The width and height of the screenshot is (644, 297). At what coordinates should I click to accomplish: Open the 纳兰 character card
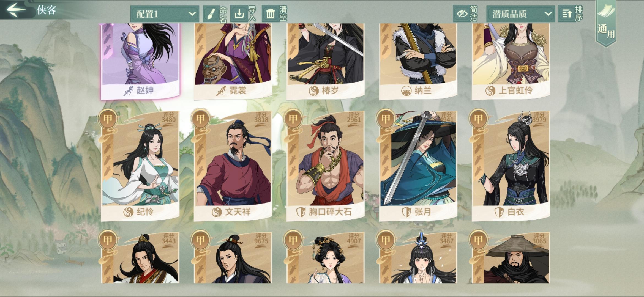(x=418, y=61)
